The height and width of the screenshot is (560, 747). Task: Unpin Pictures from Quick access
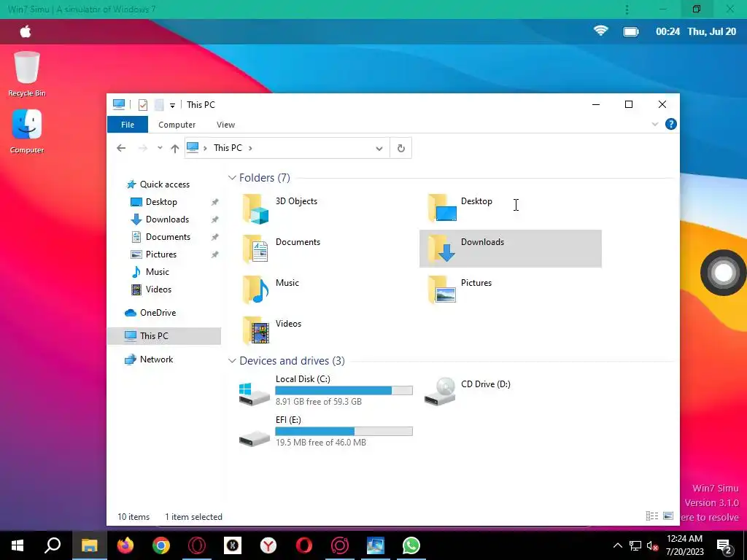tap(215, 254)
